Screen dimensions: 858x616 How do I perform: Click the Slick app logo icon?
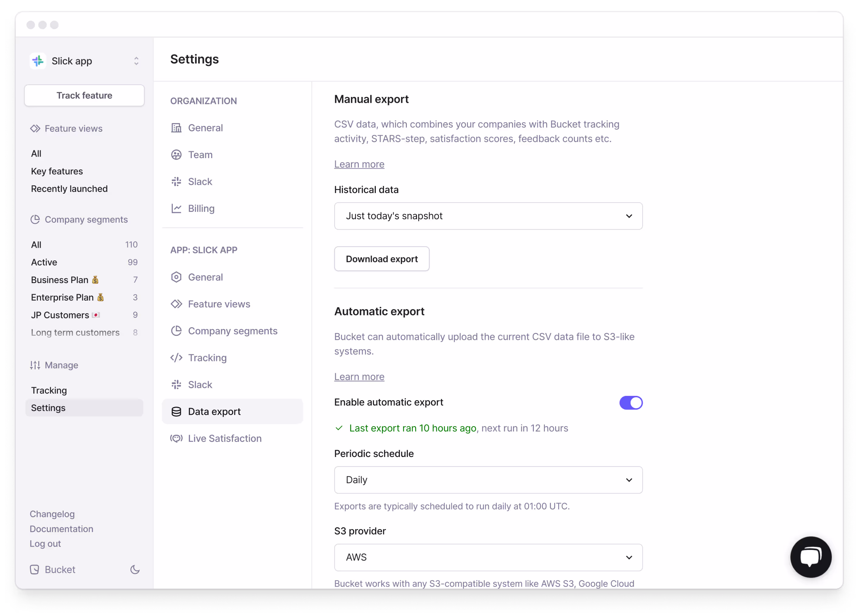[38, 61]
